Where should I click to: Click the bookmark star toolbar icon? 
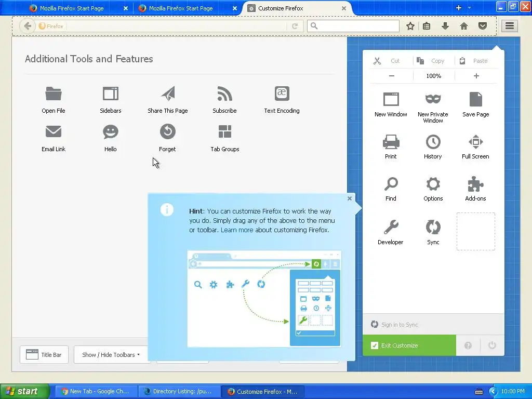click(410, 26)
